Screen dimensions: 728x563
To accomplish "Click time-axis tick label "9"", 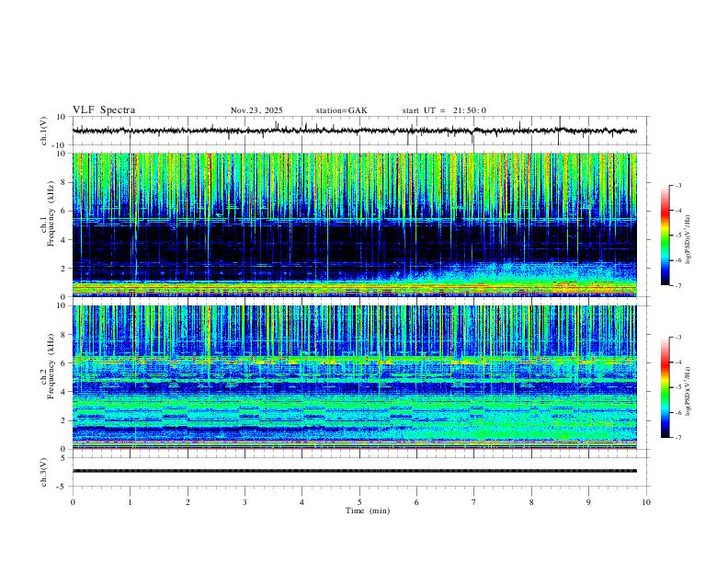I will (588, 502).
